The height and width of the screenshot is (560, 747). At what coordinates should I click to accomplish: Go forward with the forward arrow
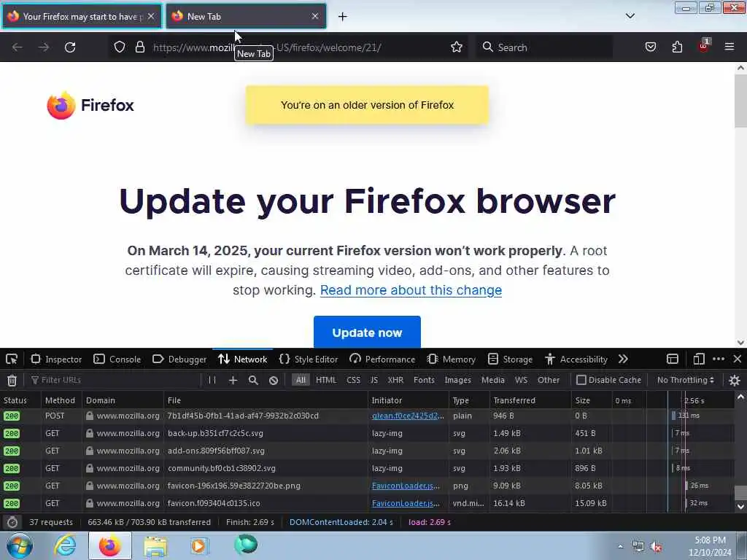coord(43,47)
